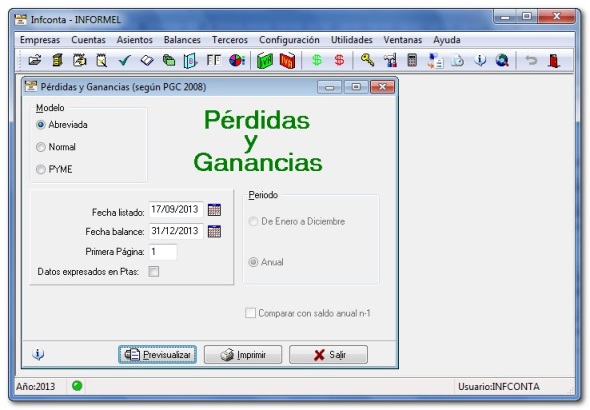
Task: Click the grey undo arrow toolbar icon
Action: (531, 60)
